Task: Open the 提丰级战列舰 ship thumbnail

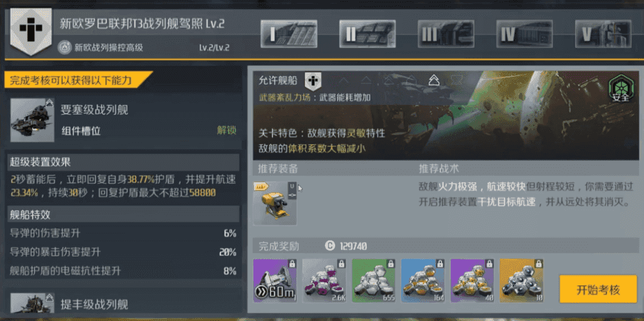Action: pos(32,303)
